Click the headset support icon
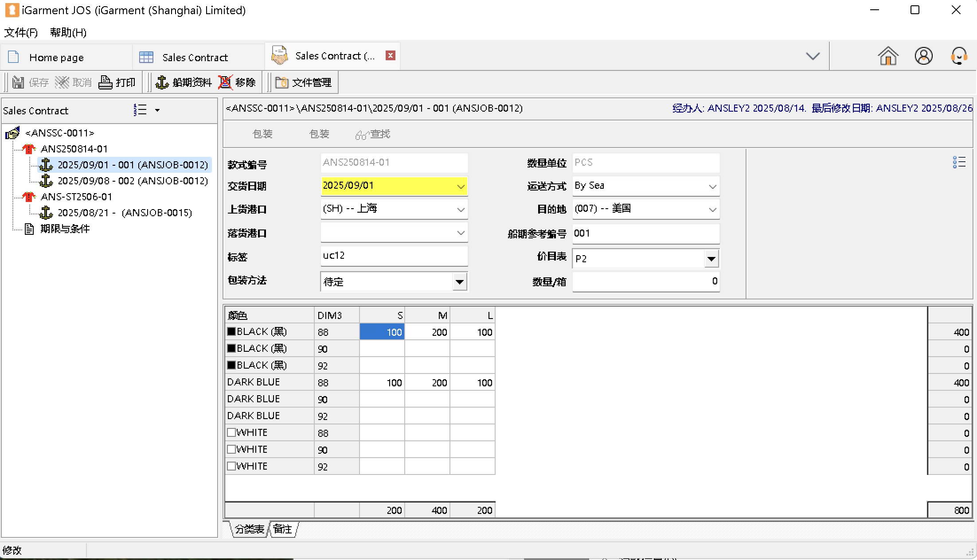The height and width of the screenshot is (560, 977). [x=959, y=56]
